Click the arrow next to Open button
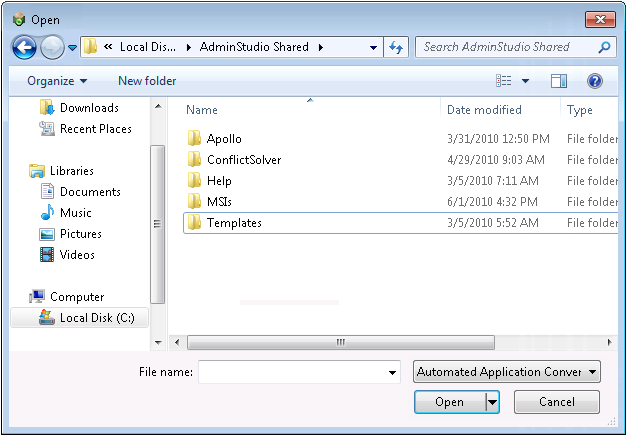 tap(492, 402)
